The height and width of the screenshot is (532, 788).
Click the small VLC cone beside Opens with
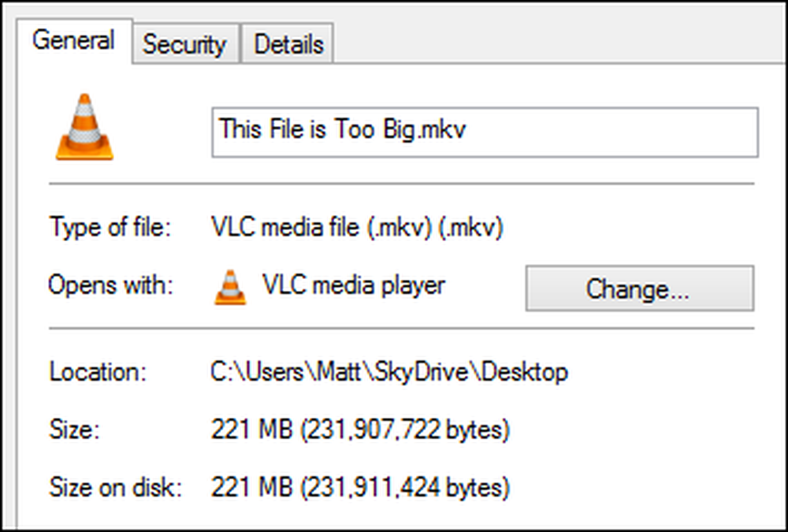pos(230,287)
